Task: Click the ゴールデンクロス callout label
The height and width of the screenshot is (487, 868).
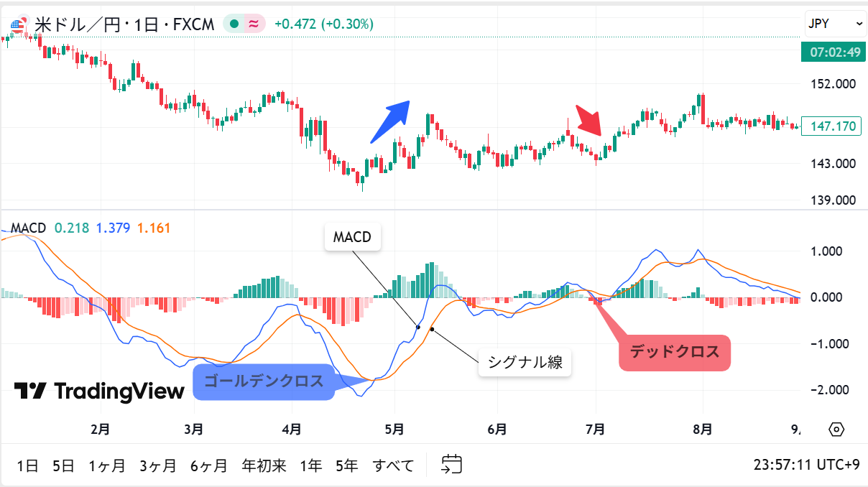Action: (x=264, y=381)
